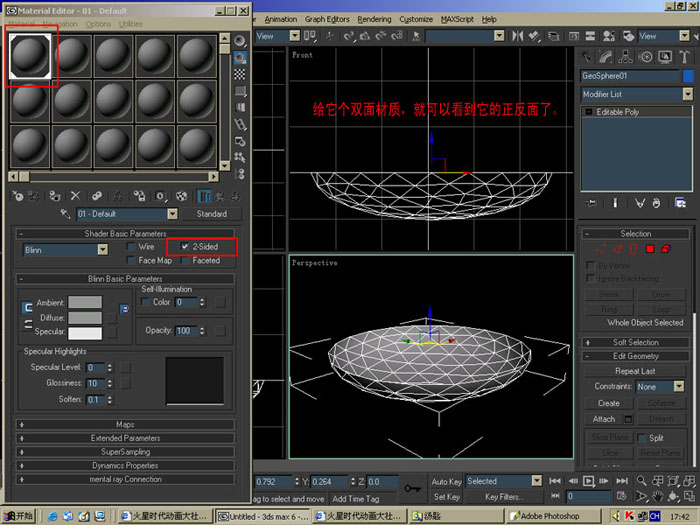Enable the Wire checkbox
The height and width of the screenshot is (525, 700).
131,246
